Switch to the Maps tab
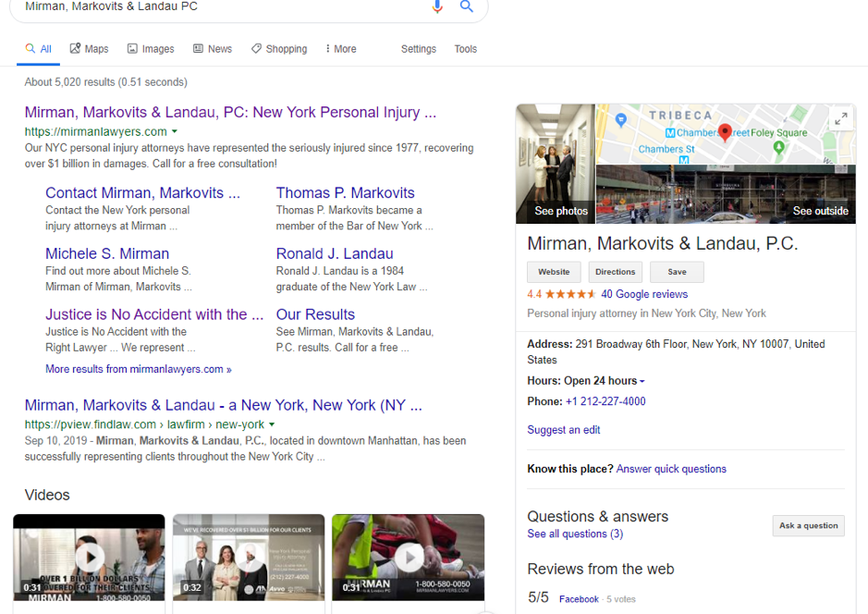 (89, 49)
